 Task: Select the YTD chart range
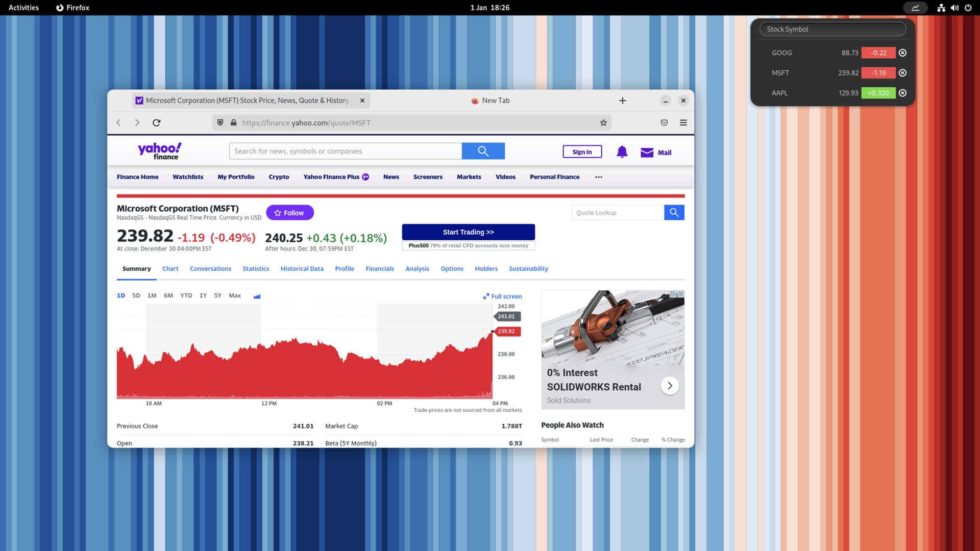click(x=186, y=295)
